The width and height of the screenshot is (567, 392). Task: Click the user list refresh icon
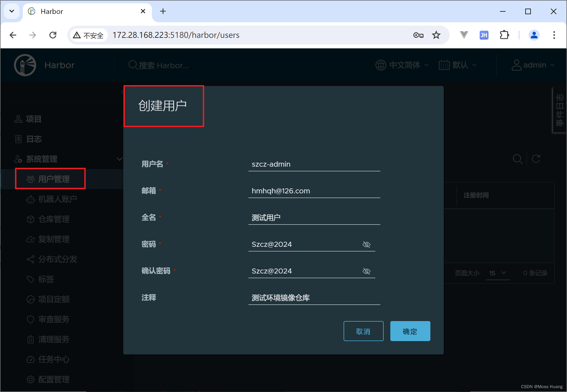(536, 159)
